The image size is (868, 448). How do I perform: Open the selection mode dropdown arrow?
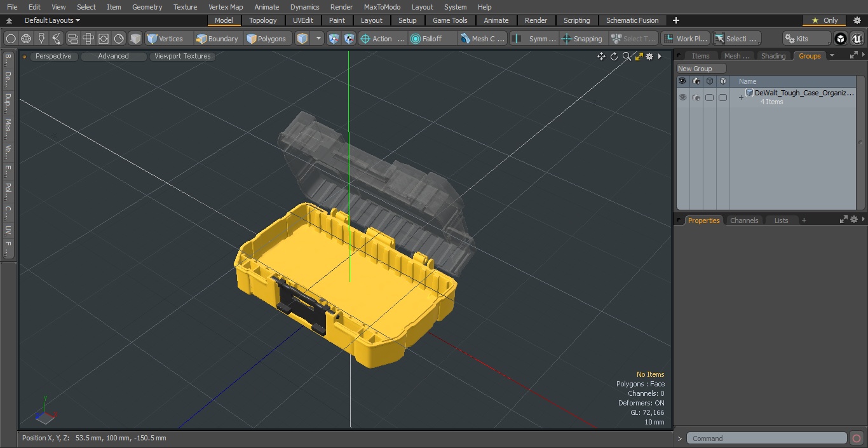(x=318, y=39)
